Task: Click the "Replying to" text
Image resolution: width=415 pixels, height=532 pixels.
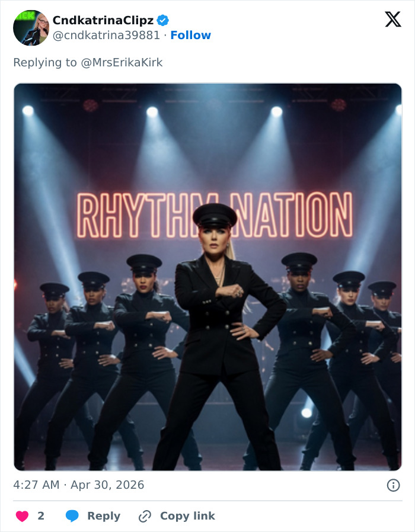Action: tap(45, 62)
